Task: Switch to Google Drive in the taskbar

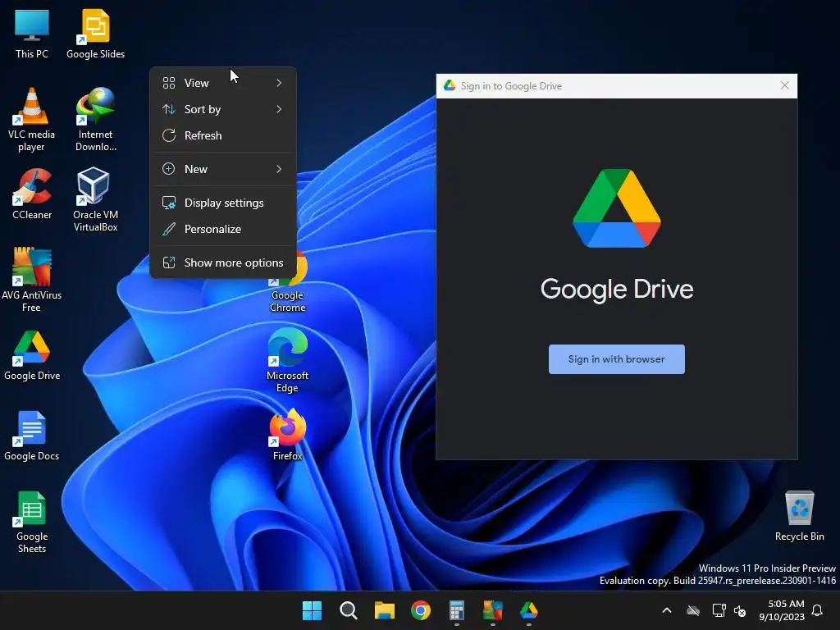Action: point(529,610)
